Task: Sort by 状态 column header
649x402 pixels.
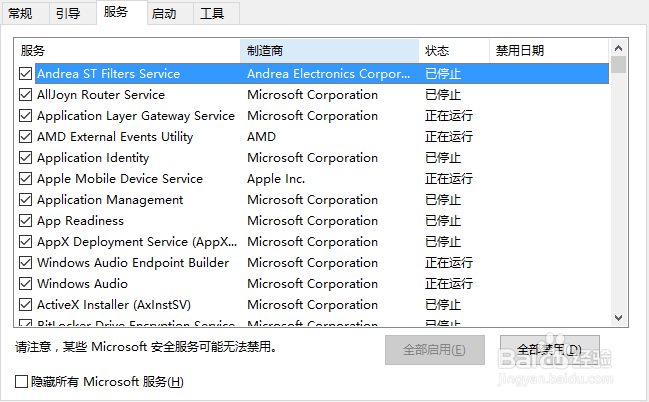Action: [x=454, y=51]
